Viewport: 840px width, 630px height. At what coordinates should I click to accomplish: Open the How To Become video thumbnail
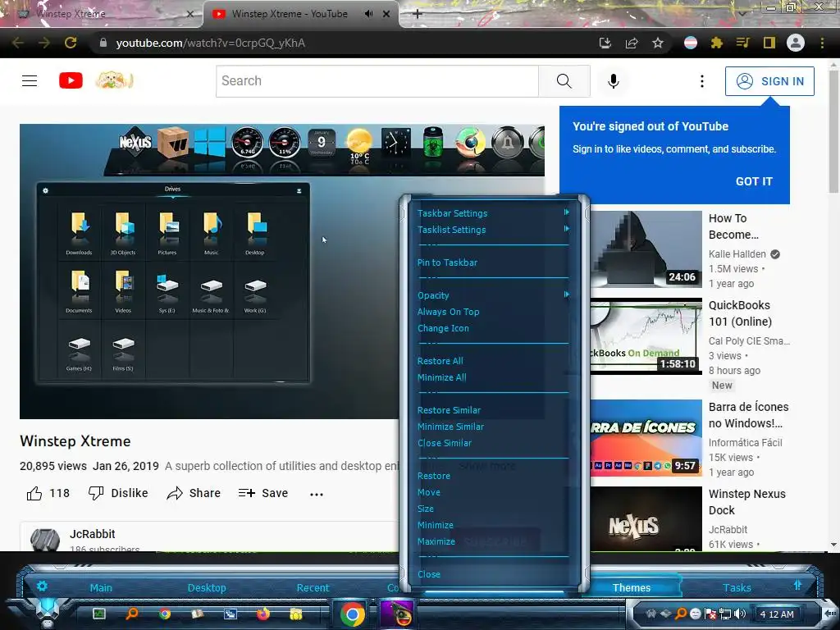point(646,249)
